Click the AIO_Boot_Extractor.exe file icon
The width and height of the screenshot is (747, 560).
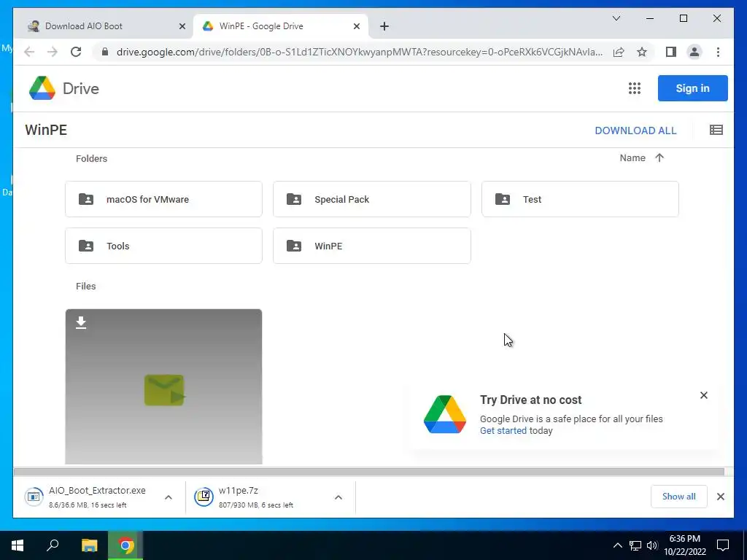34,497
